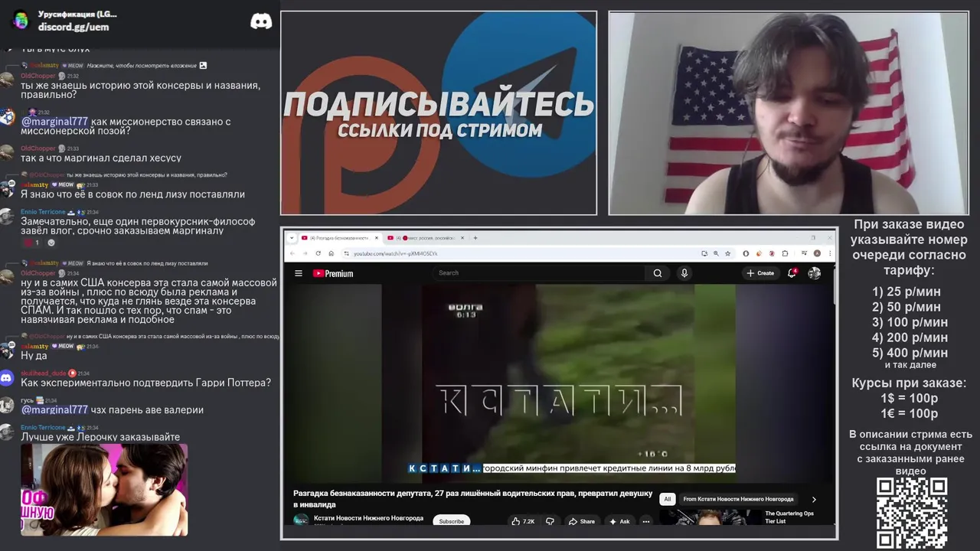Close the second YouTube browser tab
The width and height of the screenshot is (980, 551).
(462, 238)
